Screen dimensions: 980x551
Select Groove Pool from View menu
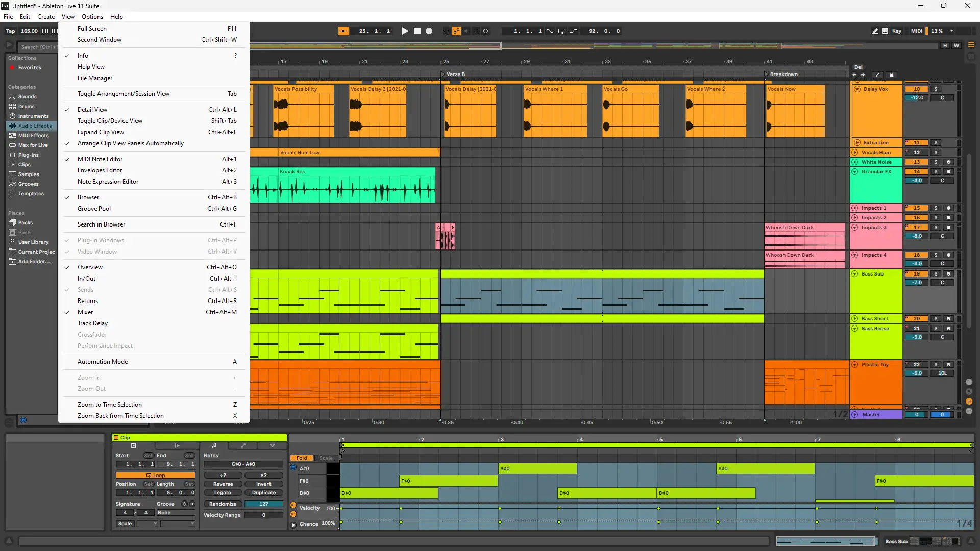coord(94,209)
